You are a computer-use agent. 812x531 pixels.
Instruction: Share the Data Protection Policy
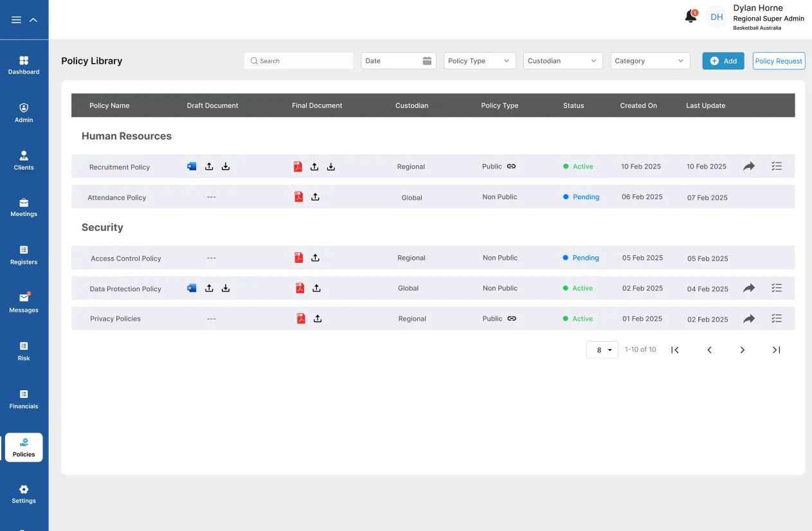[x=749, y=288]
